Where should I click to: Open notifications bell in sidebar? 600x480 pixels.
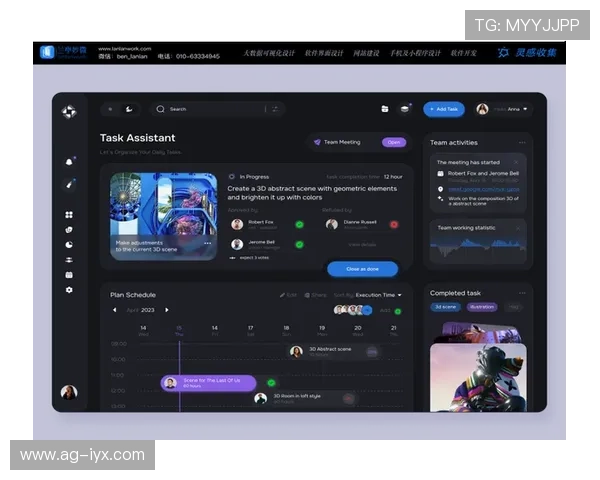(x=69, y=161)
